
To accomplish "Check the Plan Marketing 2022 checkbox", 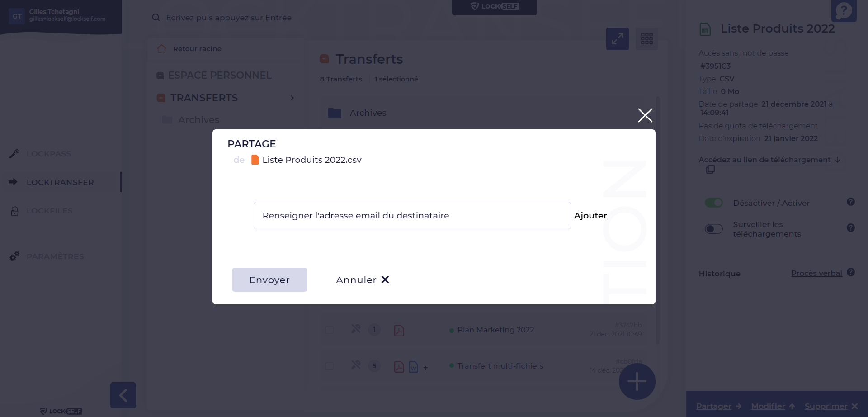I will point(330,330).
